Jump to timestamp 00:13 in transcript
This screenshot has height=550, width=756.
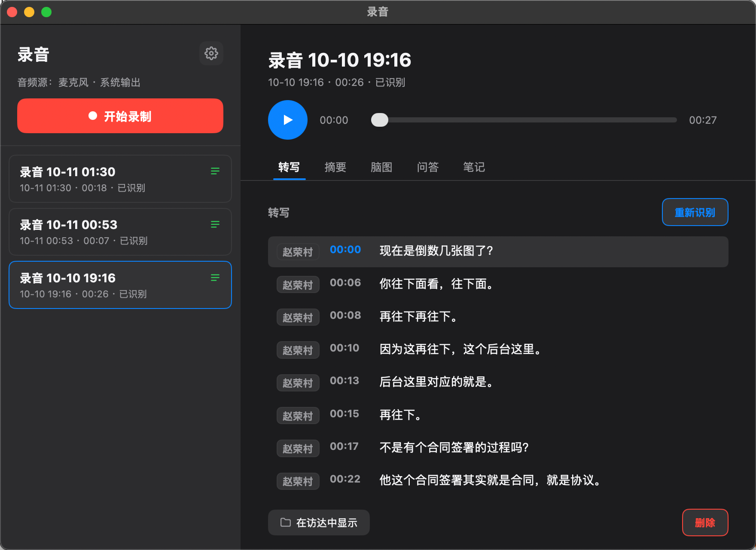344,381
